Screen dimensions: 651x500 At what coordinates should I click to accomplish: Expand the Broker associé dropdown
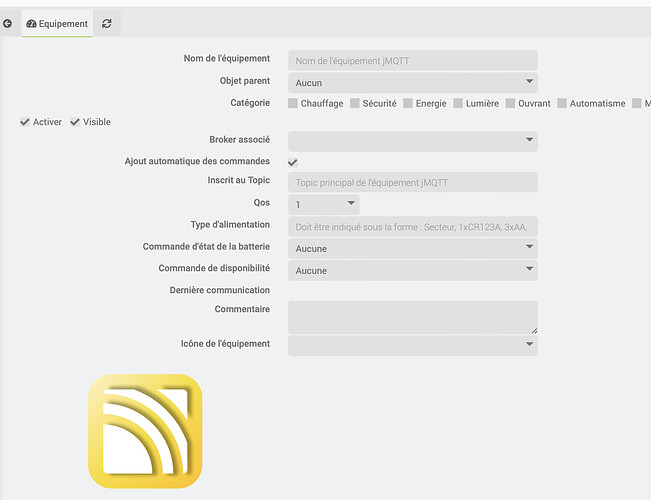tap(412, 141)
